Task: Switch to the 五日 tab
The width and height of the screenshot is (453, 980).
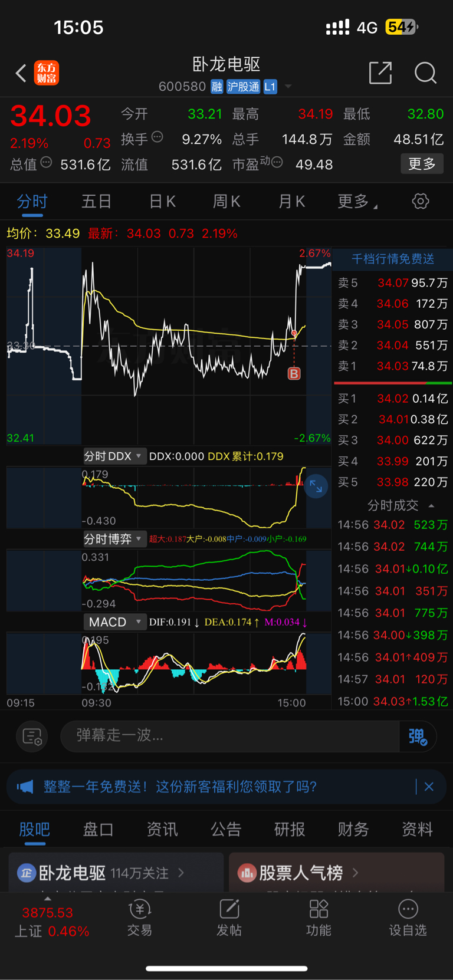Action: [x=97, y=202]
